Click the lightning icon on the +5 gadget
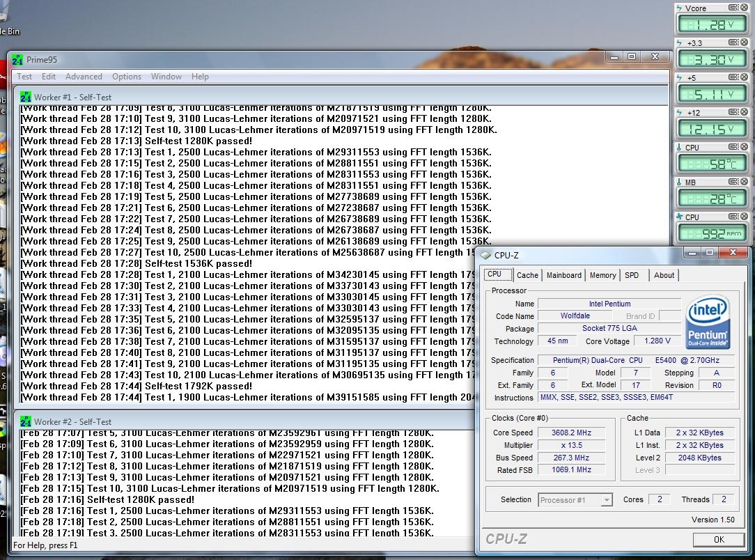This screenshot has width=755, height=560. point(679,77)
